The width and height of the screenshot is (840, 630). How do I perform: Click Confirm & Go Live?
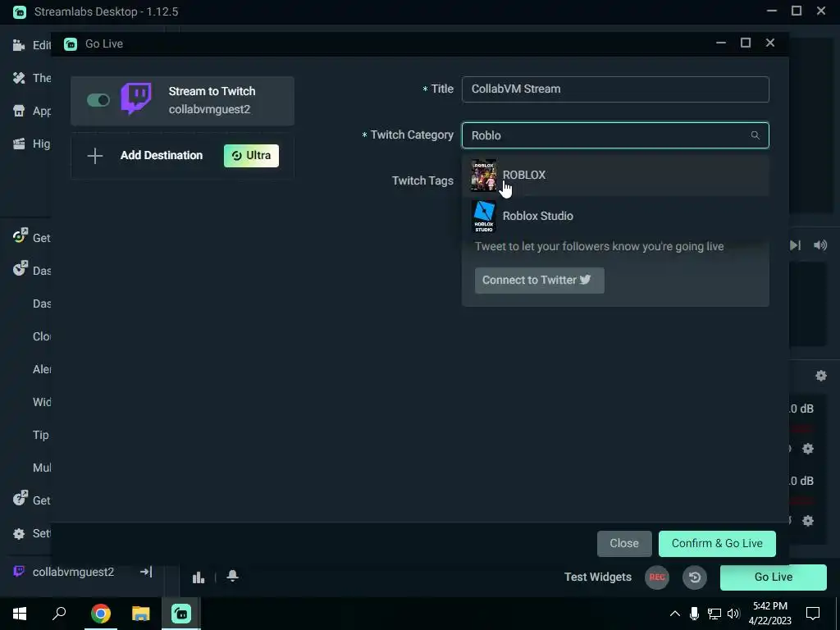pos(717,543)
